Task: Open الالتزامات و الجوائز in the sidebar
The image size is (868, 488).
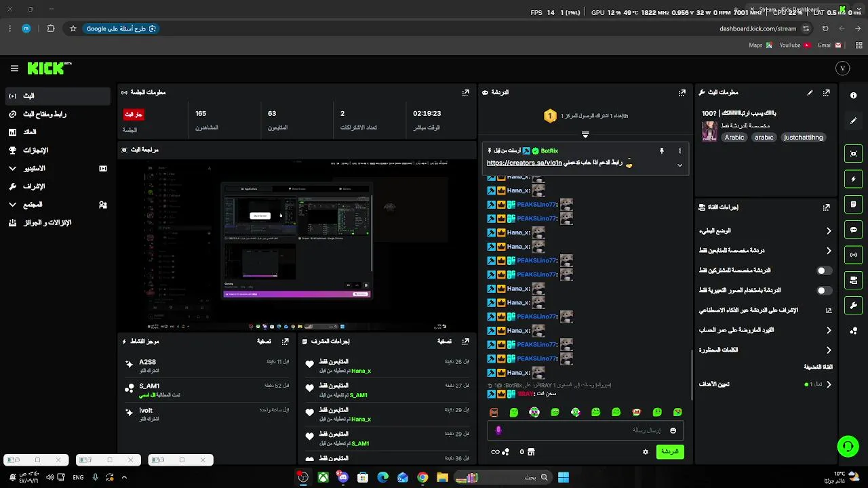Action: pyautogui.click(x=58, y=222)
